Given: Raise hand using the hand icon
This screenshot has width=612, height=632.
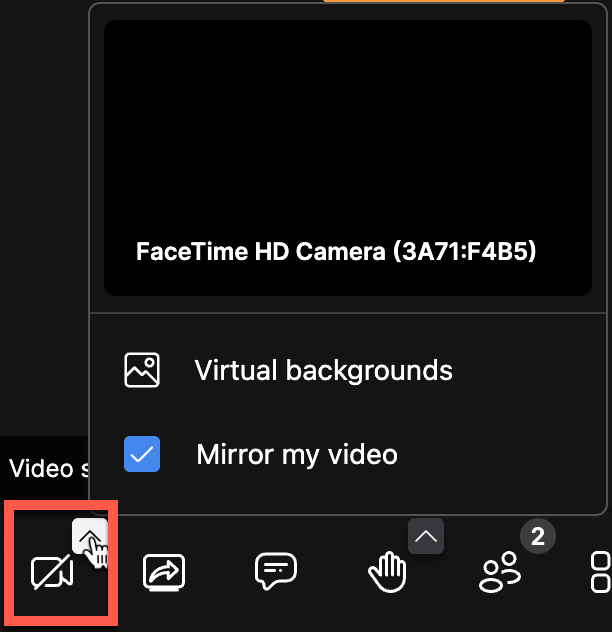Looking at the screenshot, I should 387,572.
